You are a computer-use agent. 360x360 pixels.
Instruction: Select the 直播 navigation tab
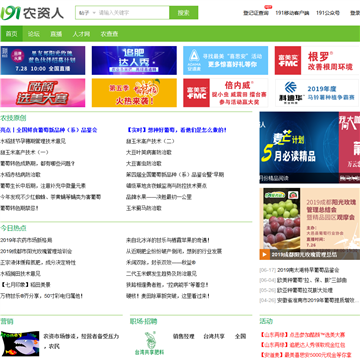56,34
